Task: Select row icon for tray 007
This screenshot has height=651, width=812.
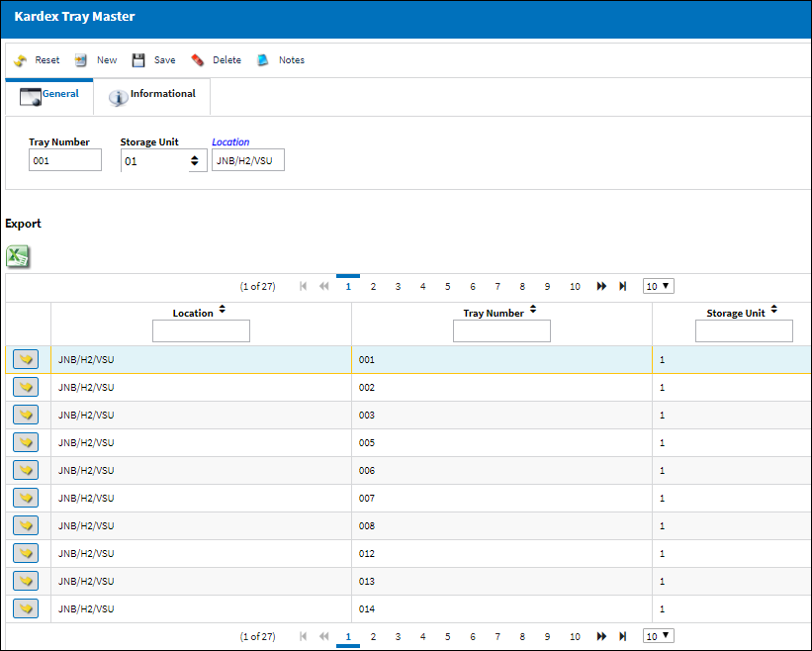Action: pos(26,499)
